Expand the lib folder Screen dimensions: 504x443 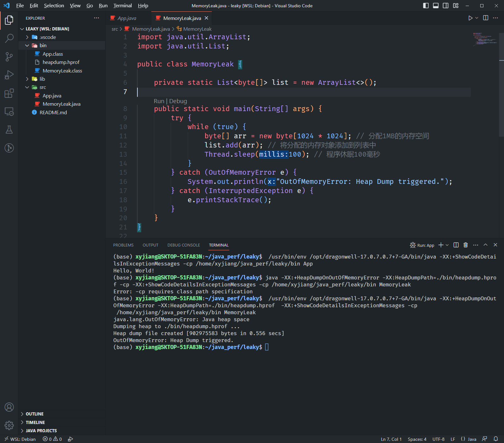pyautogui.click(x=62, y=79)
